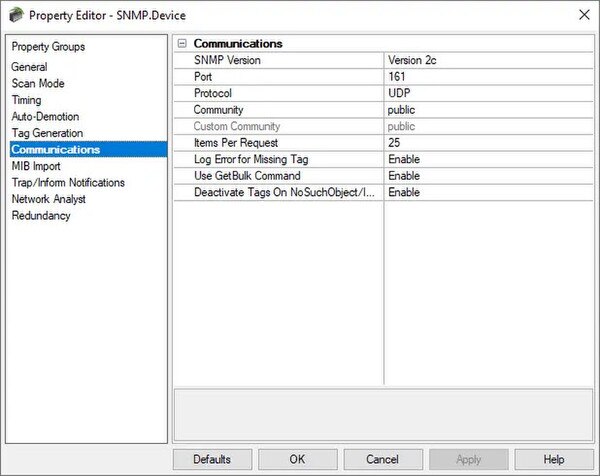600x476 pixels.
Task: Select the General property group
Action: 29,67
